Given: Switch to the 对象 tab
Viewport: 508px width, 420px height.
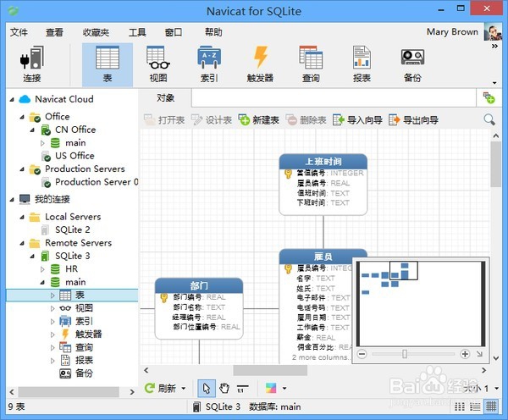Looking at the screenshot, I should (165, 98).
